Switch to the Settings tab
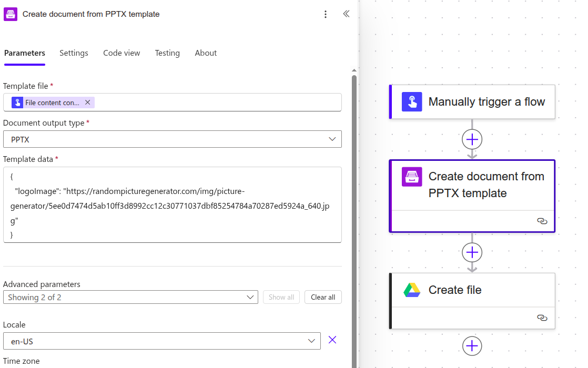588x368 pixels. point(74,53)
